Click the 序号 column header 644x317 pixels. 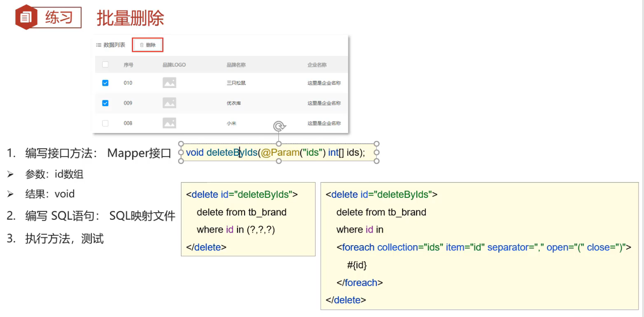tap(129, 65)
